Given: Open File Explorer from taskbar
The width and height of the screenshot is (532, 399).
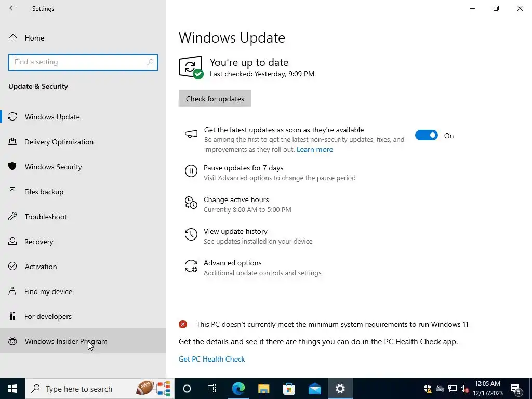Looking at the screenshot, I should coord(263,389).
